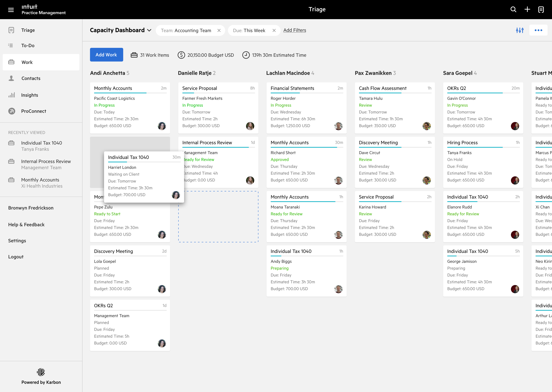This screenshot has width=552, height=392.
Task: Click the plus icon to create something new
Action: click(527, 9)
